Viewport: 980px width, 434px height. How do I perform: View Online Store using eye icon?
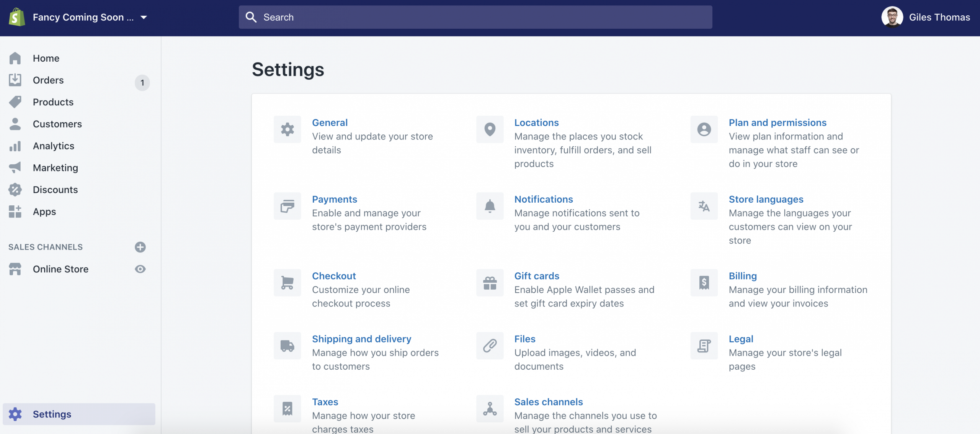(140, 269)
